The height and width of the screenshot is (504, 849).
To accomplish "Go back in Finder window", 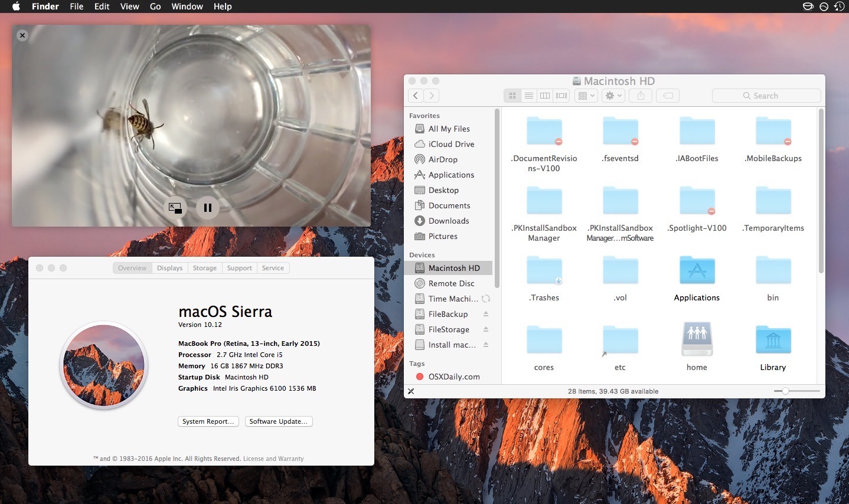I will click(x=416, y=96).
